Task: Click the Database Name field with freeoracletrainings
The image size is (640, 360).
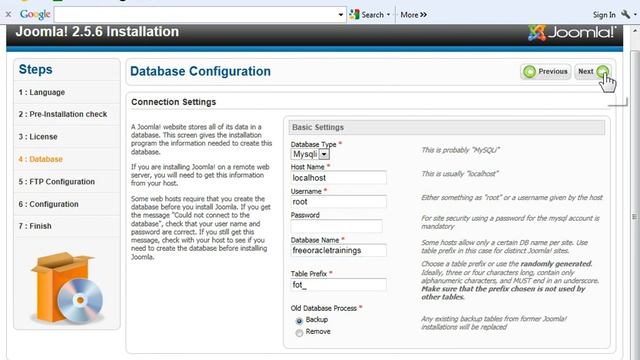Action: [x=338, y=250]
